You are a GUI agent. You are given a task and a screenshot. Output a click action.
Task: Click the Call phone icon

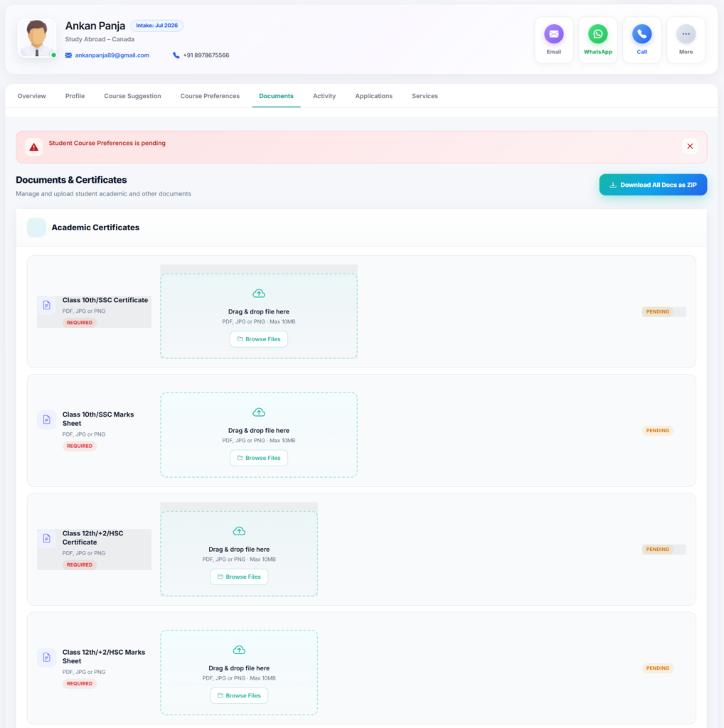(642, 34)
